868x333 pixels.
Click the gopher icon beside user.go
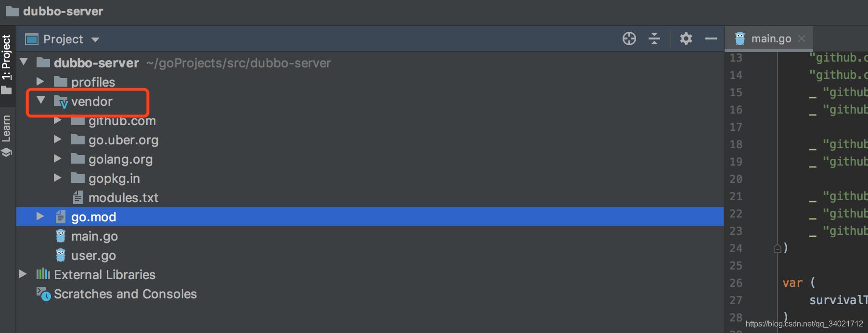[x=61, y=255]
